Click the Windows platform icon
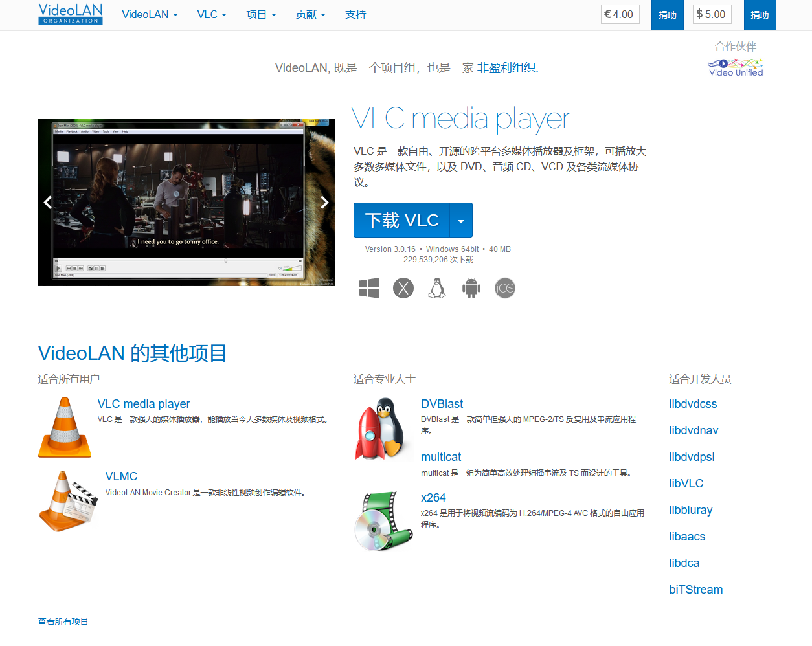Viewport: 812px width, 646px height. (369, 288)
